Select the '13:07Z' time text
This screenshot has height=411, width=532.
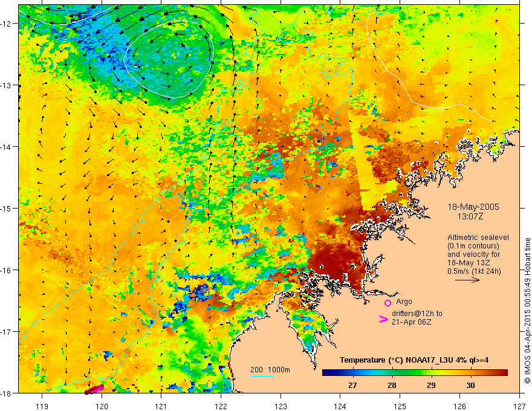tap(470, 216)
